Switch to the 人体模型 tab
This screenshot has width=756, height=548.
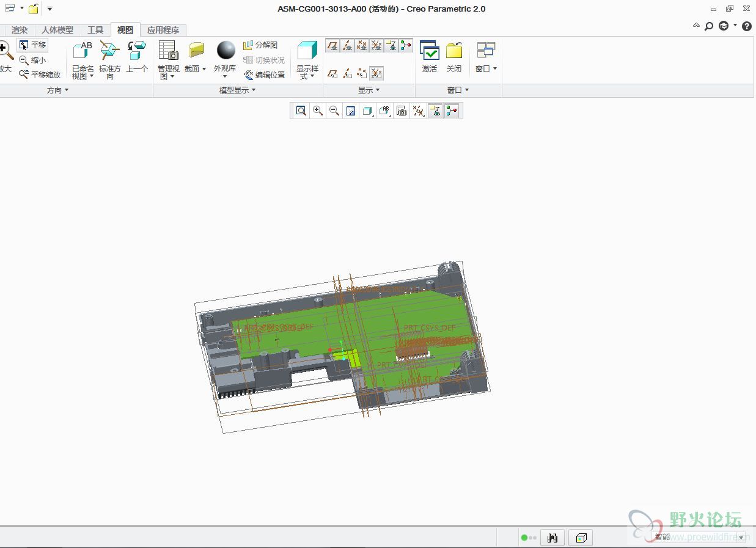[57, 30]
